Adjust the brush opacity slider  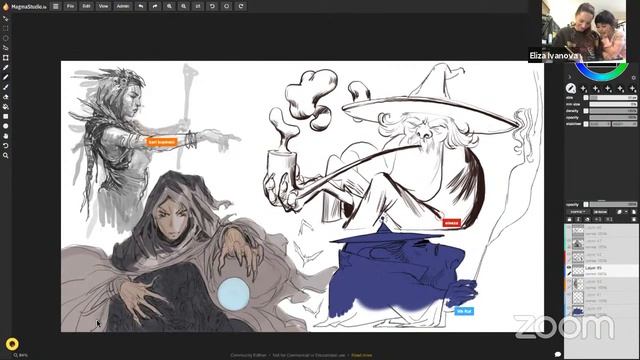click(613, 118)
